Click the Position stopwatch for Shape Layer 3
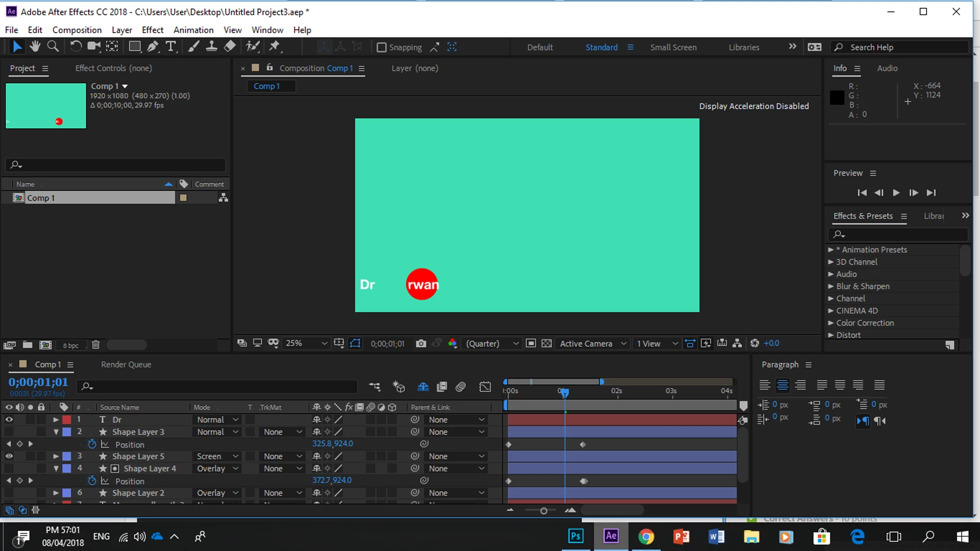 click(92, 444)
